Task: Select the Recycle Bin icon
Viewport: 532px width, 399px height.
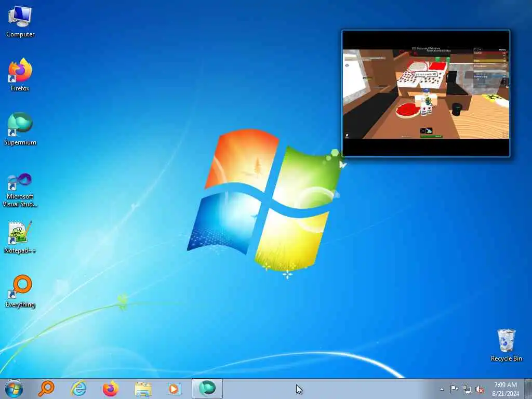Action: point(506,345)
